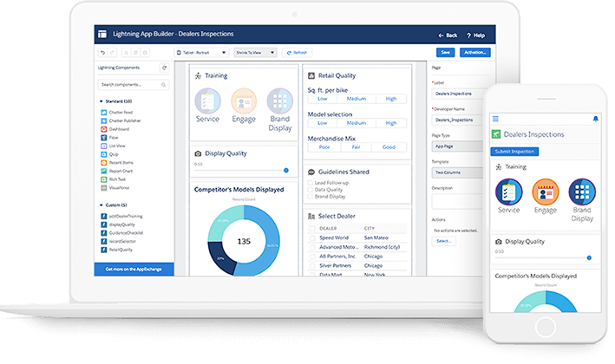
Task: Click the Brand Display training icon on canvas
Action: click(x=279, y=101)
